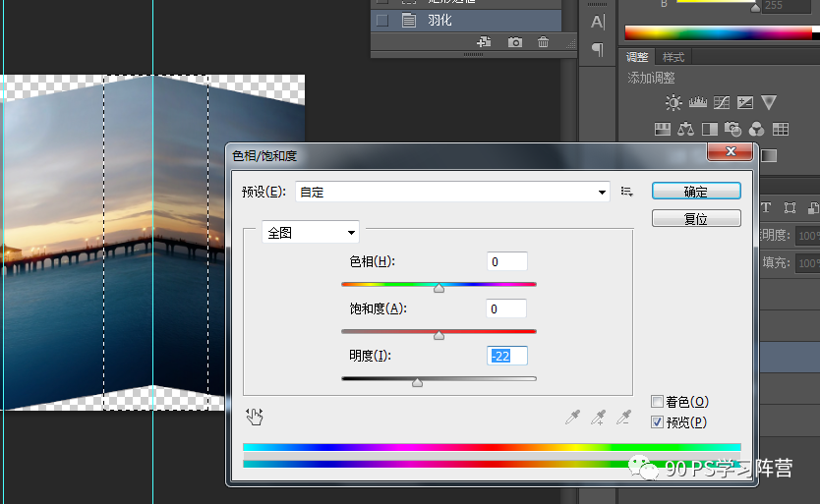Add an Exposure adjustment
The image size is (820, 504).
pyautogui.click(x=745, y=102)
